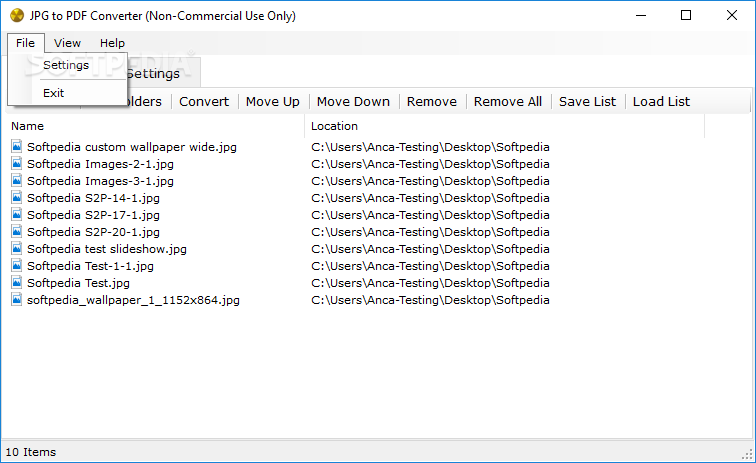Click image icon of Softpedia Test.jpg
The width and height of the screenshot is (756, 463).
[x=17, y=282]
